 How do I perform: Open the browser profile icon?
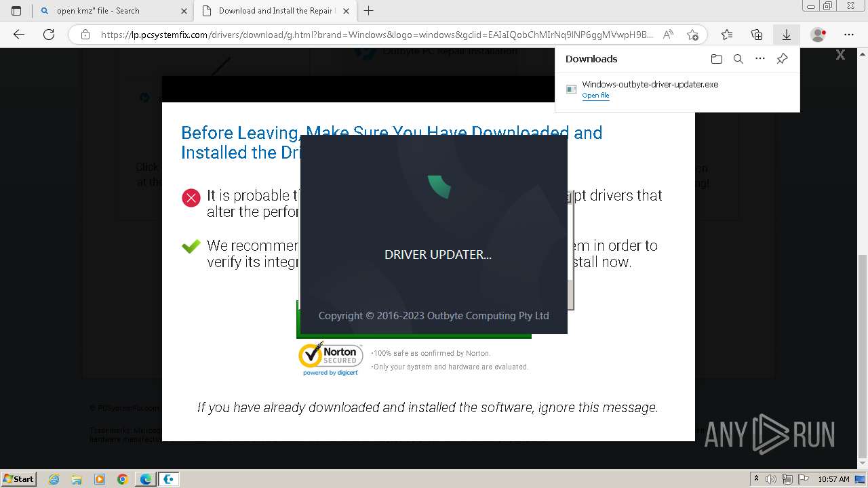(x=818, y=35)
